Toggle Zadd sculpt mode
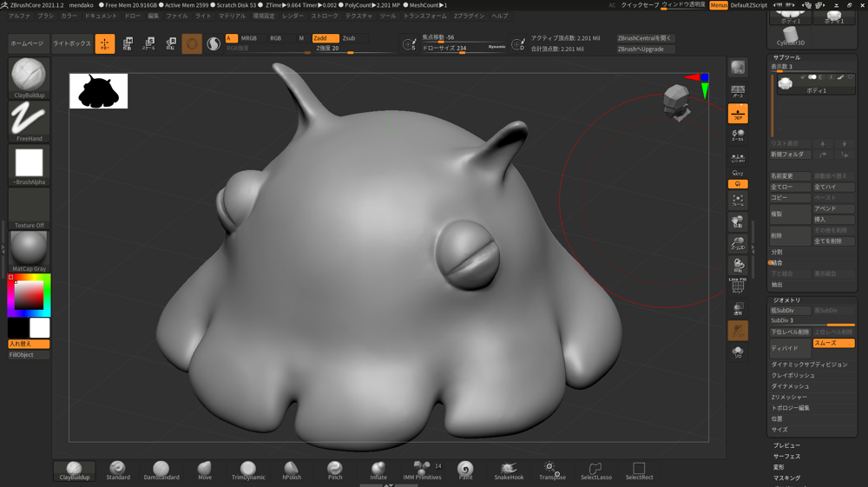This screenshot has width=868, height=487. pos(325,38)
